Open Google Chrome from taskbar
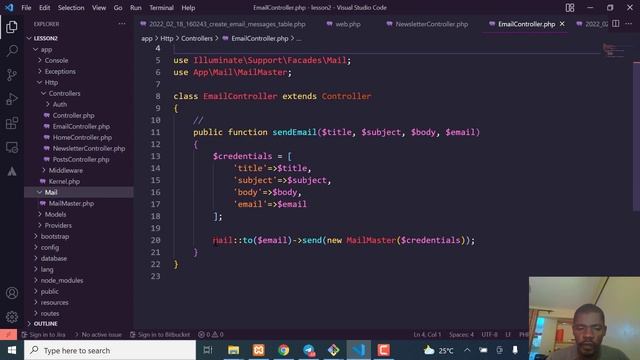Image resolution: width=640 pixels, height=360 pixels. [x=284, y=350]
